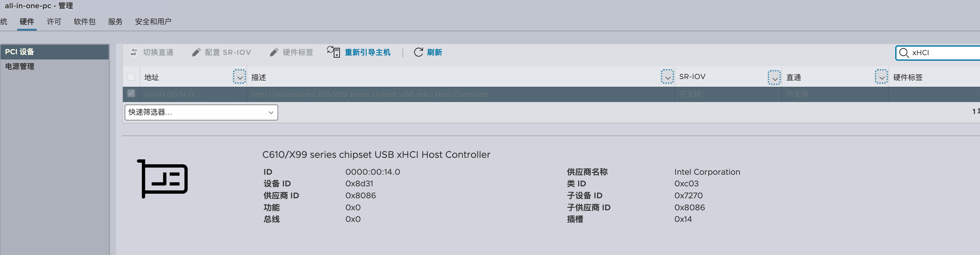The height and width of the screenshot is (255, 980).
Task: Tick the select-all checkbox in header
Action: pyautogui.click(x=131, y=77)
